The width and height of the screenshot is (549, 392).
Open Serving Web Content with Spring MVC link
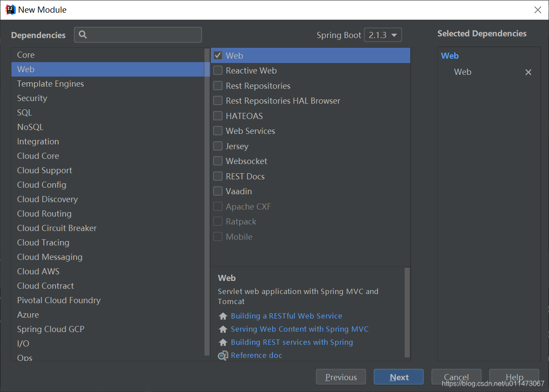coord(300,329)
